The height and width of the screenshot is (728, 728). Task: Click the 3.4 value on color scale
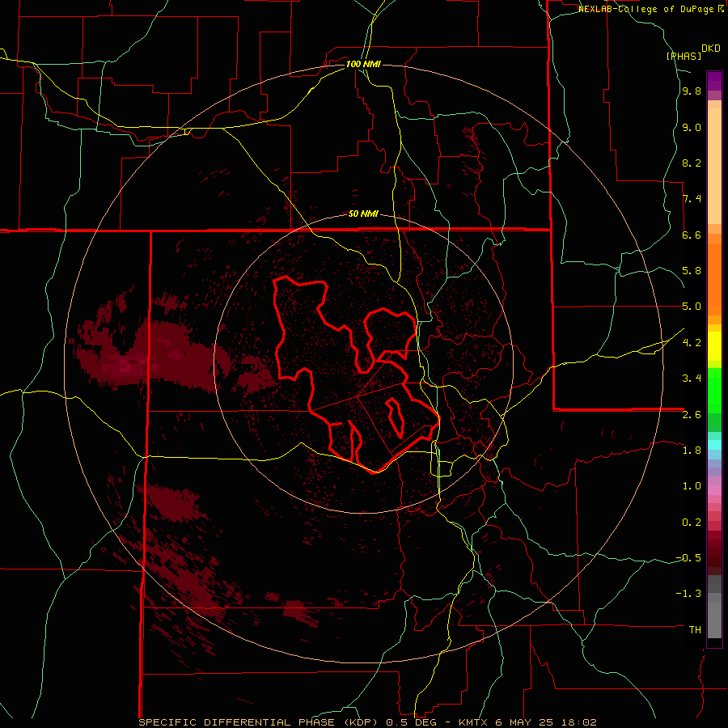[692, 379]
